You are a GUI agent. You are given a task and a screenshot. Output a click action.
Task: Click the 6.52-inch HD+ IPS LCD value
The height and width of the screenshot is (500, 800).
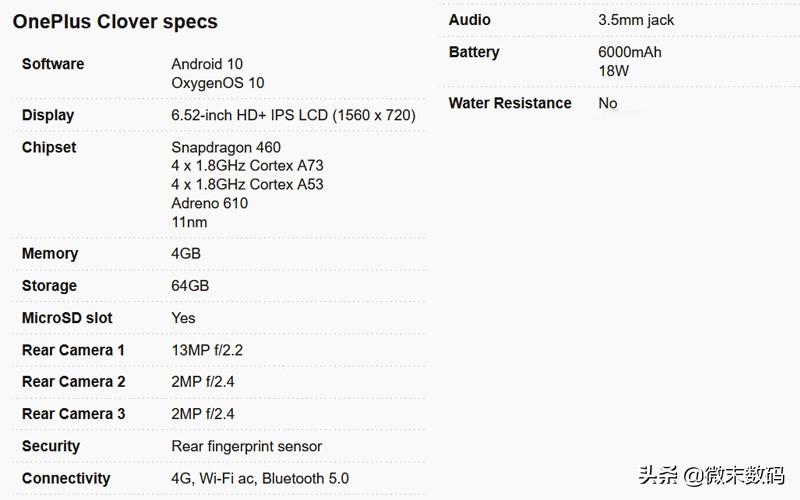point(293,115)
